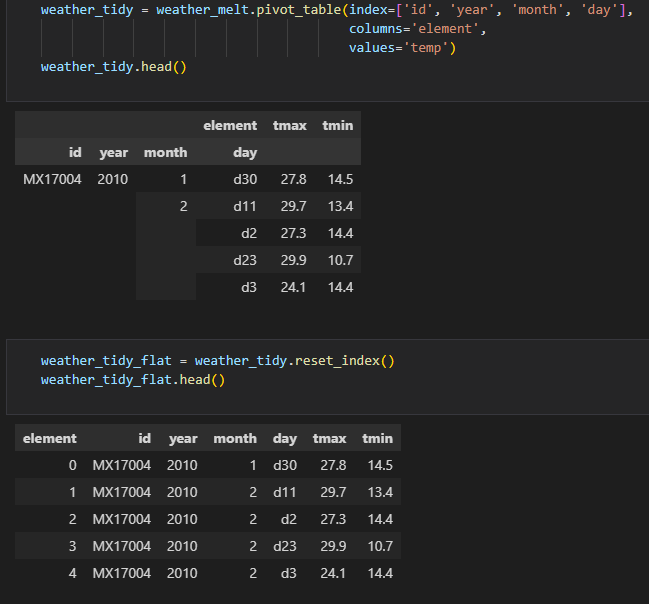Screen dimensions: 649x604
Task: Click 14.4 tmin in flat table row 2
Action: click(x=380, y=519)
